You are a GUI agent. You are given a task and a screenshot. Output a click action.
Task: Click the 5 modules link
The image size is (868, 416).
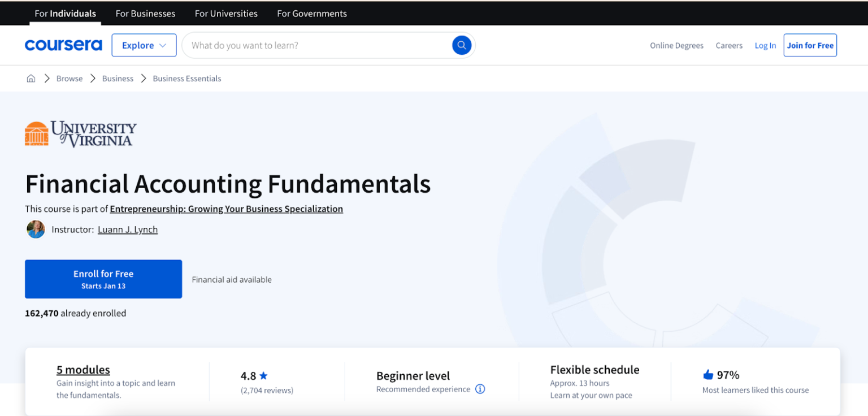(83, 370)
